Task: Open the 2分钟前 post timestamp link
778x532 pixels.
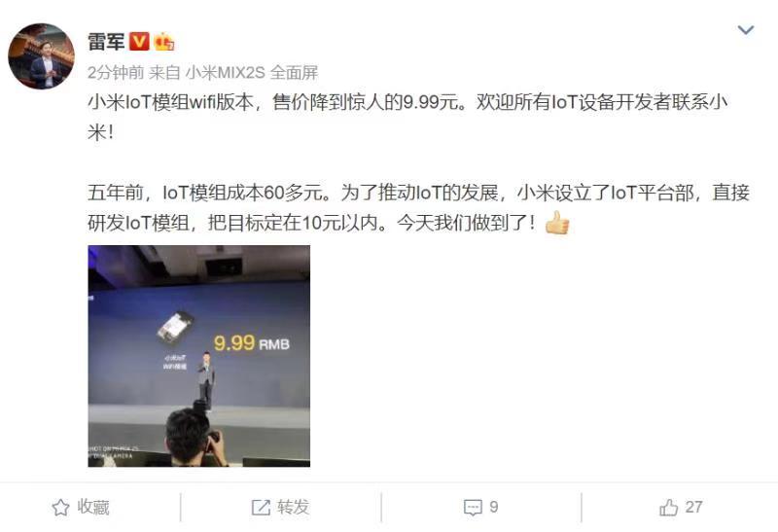Action: tap(116, 73)
